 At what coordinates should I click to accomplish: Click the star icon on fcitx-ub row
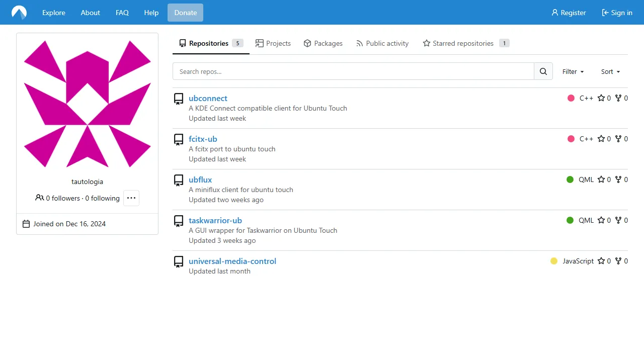coord(601,139)
